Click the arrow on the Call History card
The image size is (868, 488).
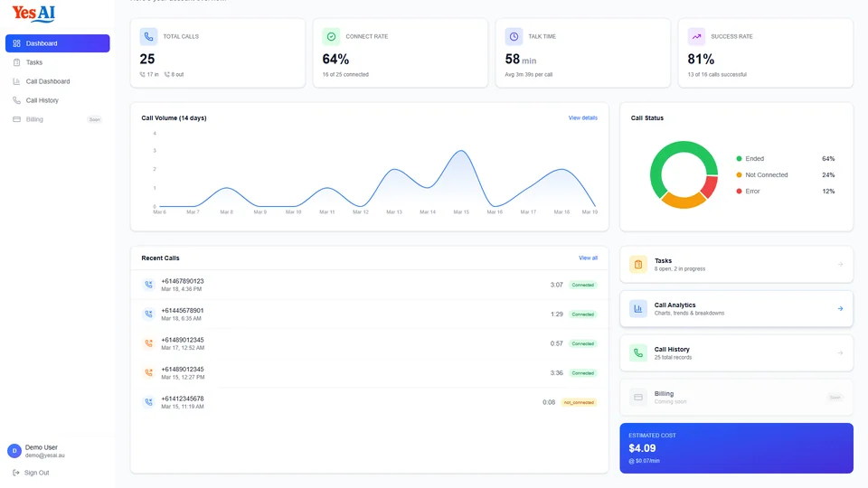840,353
